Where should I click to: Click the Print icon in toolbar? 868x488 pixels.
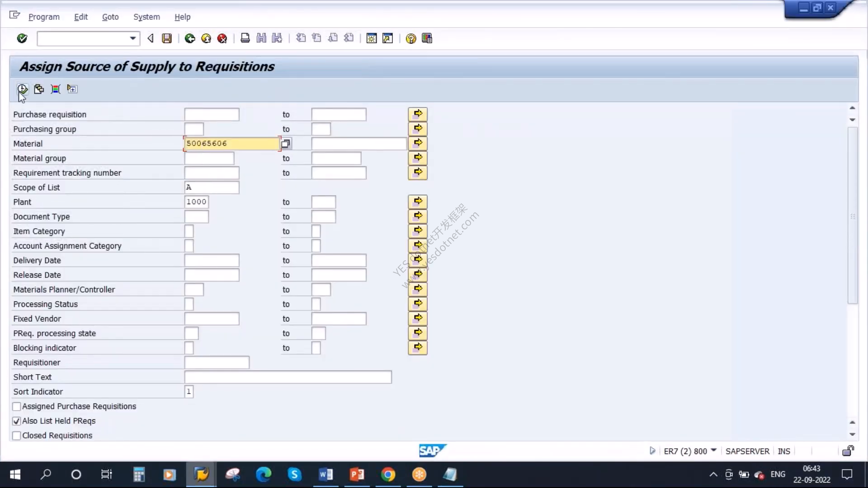245,38
